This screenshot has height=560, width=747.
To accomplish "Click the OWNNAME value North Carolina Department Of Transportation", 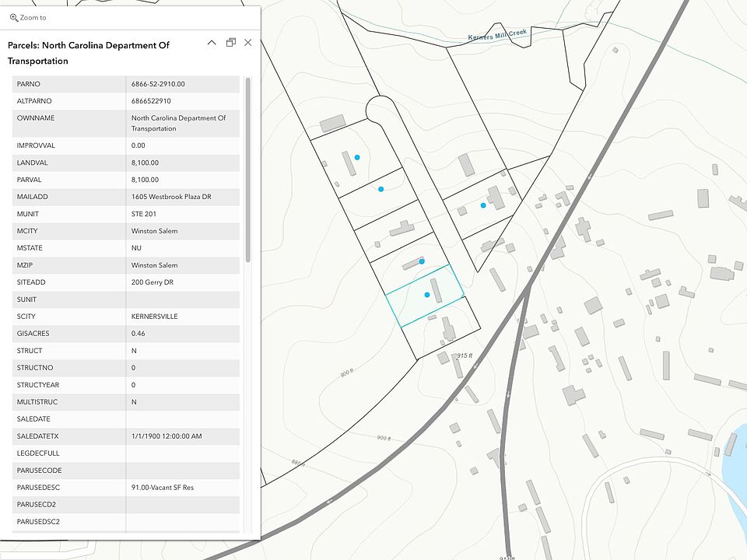I will pyautogui.click(x=179, y=124).
